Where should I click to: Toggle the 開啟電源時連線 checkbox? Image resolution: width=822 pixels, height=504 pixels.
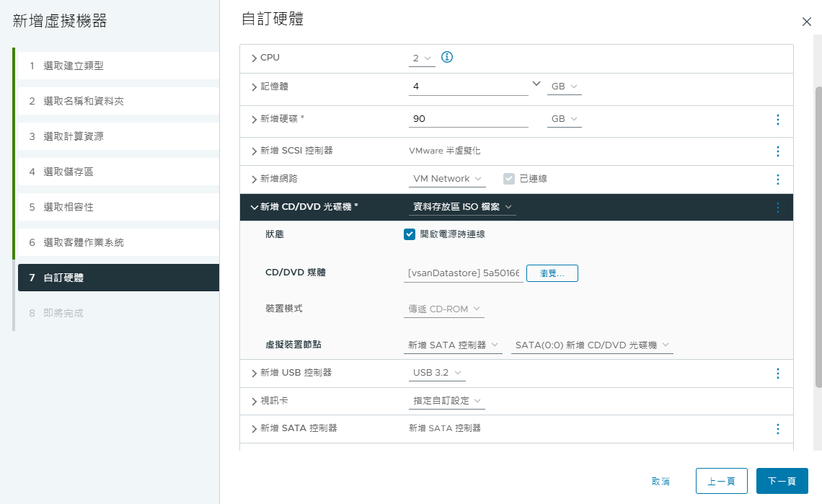tap(410, 234)
